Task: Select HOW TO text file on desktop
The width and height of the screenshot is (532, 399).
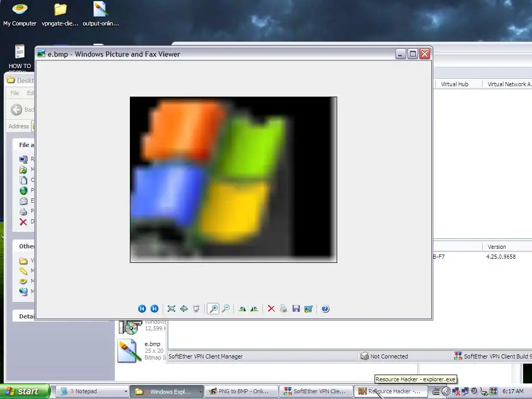Action: pyautogui.click(x=20, y=57)
